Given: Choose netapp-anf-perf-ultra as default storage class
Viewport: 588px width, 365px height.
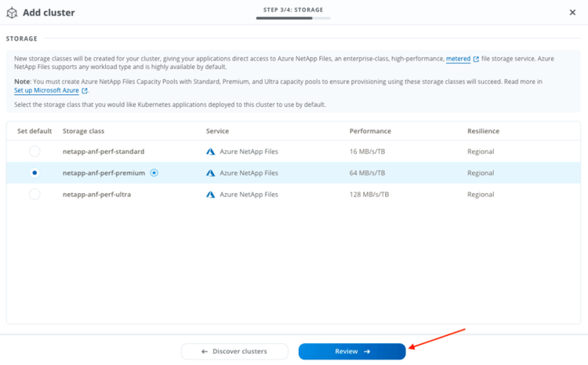Looking at the screenshot, I should coord(34,195).
